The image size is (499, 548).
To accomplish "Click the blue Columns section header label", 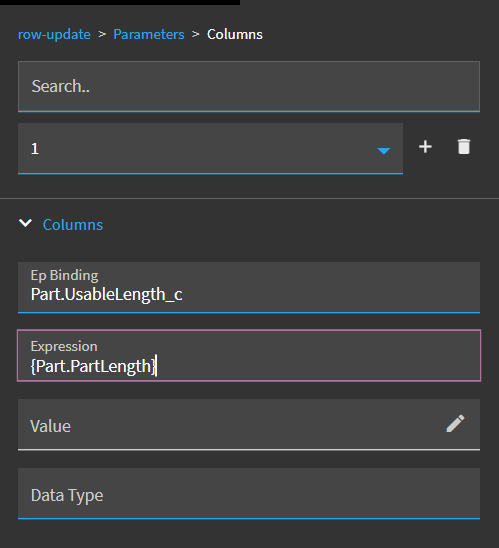I will point(73,224).
